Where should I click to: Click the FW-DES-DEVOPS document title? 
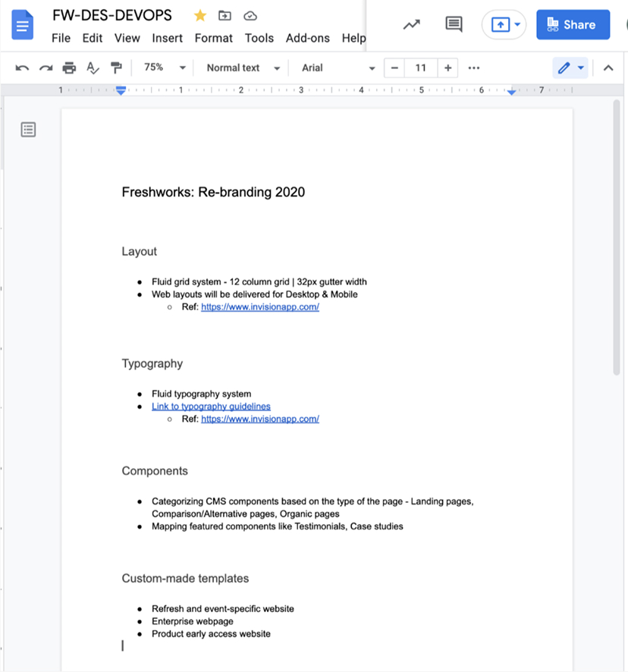(x=112, y=15)
